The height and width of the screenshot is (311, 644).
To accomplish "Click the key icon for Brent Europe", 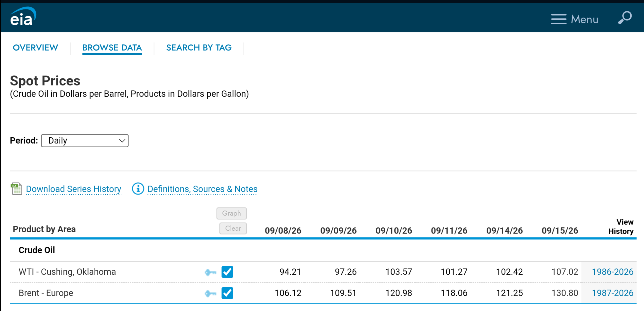I will (210, 293).
